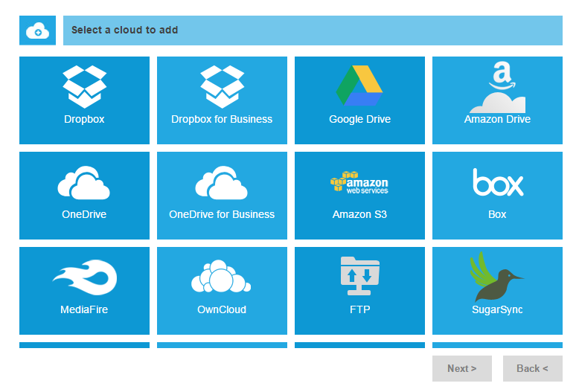Pick the FTP folder transfer icon
Viewport: 579px width, 392px height.
[359, 277]
